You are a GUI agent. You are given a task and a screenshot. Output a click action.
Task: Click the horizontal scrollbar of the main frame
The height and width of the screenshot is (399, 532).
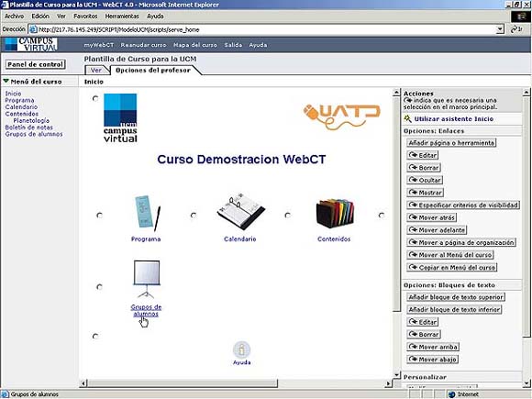pyautogui.click(x=236, y=383)
